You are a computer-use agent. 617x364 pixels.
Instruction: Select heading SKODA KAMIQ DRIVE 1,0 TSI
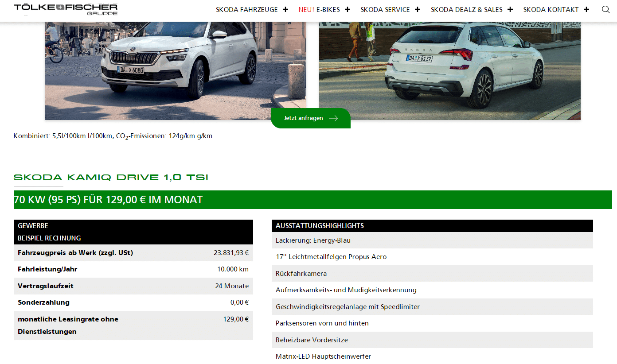[111, 178]
